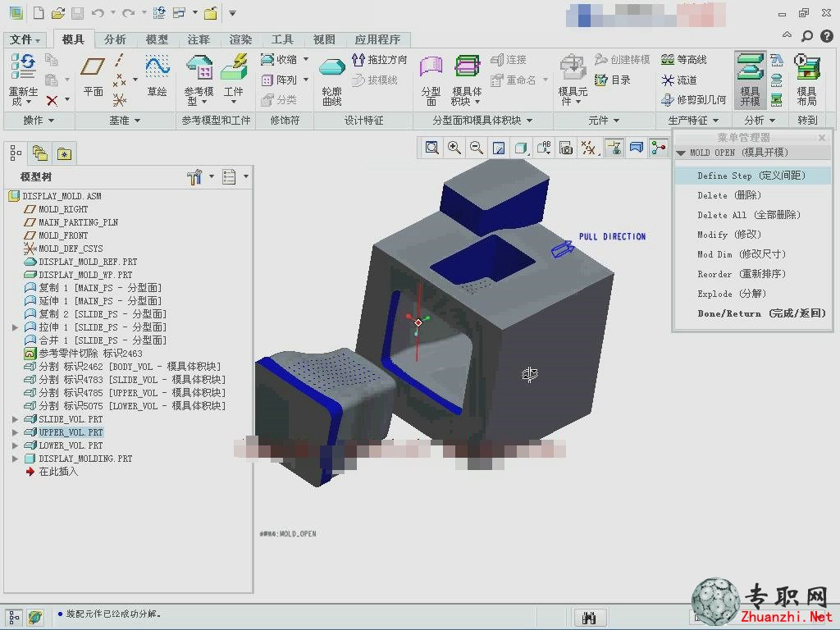Expand the DISPLAY_MOLDING.PRT tree node
Image resolution: width=840 pixels, height=630 pixels.
15,459
